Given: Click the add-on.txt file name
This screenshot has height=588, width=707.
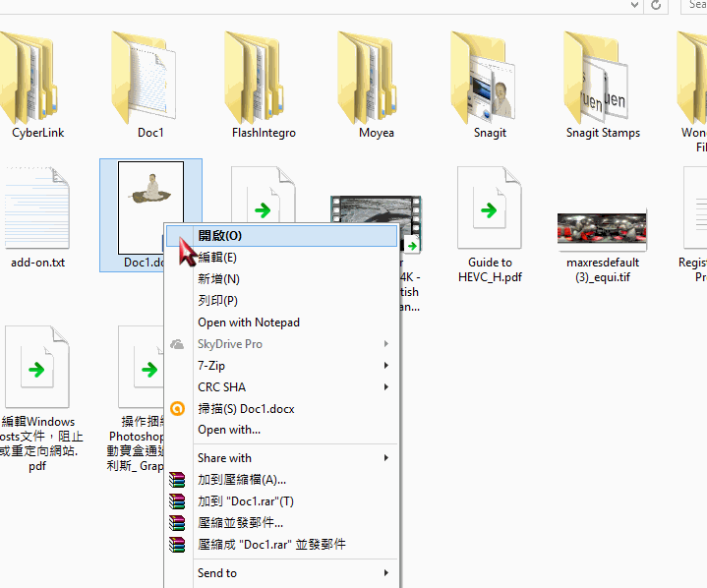Looking at the screenshot, I should tap(38, 263).
